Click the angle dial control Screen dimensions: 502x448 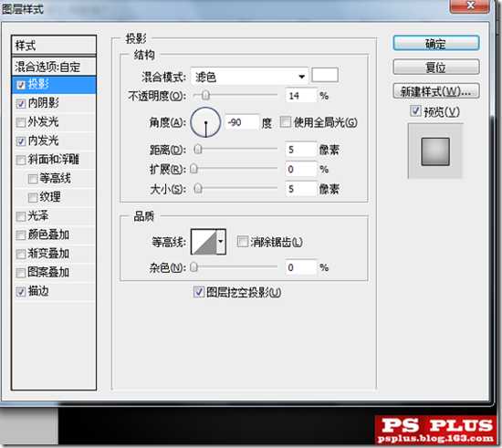click(205, 122)
